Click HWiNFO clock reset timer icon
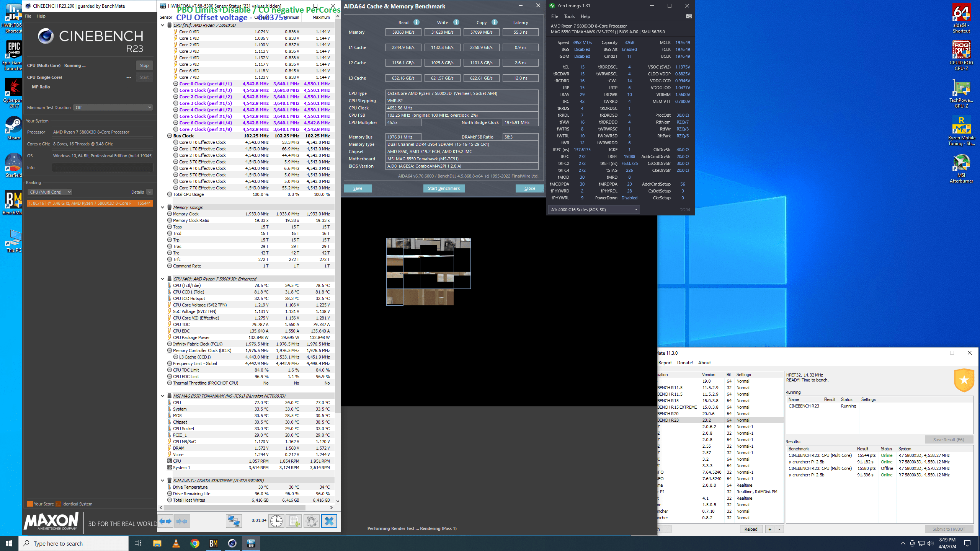The height and width of the screenshot is (551, 980). pyautogui.click(x=276, y=521)
